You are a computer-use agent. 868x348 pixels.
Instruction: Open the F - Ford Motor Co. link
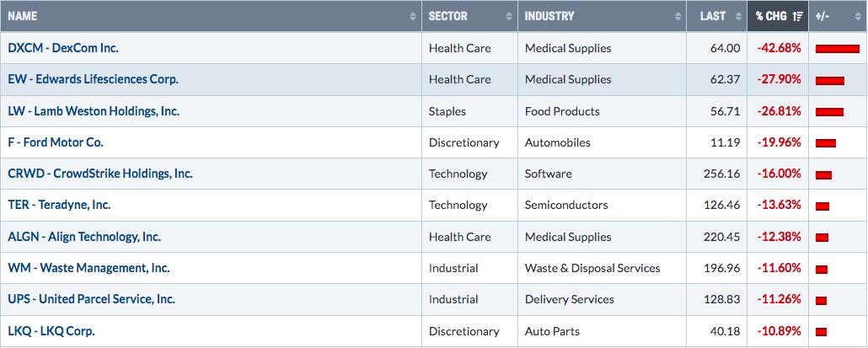56,142
